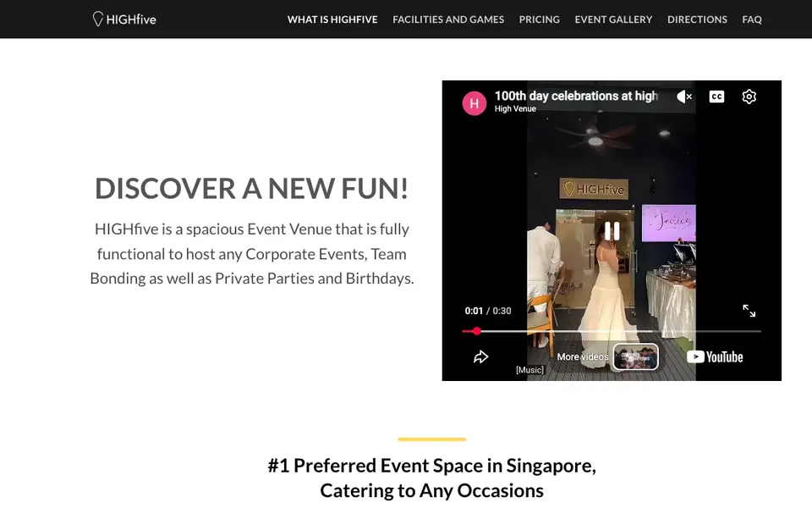This screenshot has width=812, height=508.
Task: Click the red playhead scrubber knob
Action: point(476,331)
